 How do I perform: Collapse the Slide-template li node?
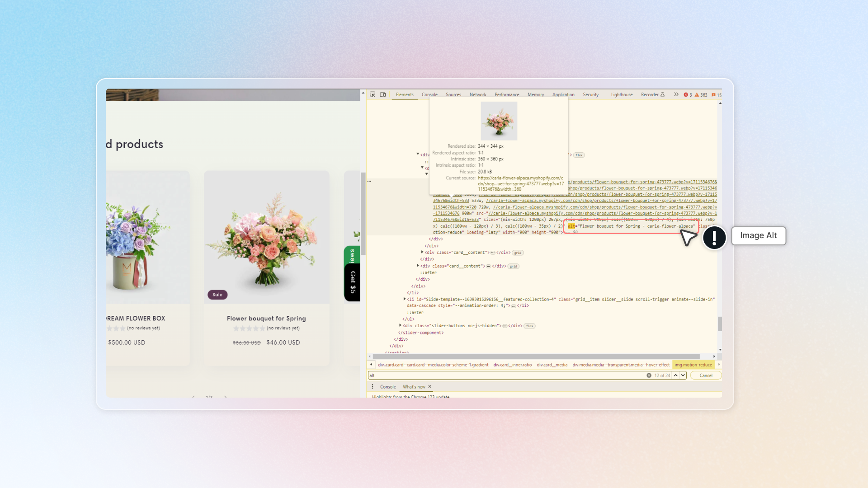[x=404, y=299]
